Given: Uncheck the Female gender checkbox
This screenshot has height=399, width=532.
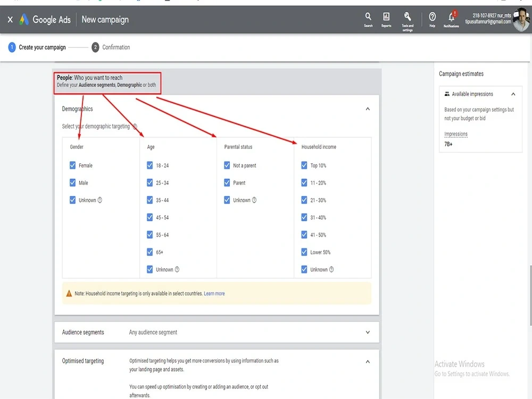Looking at the screenshot, I should [72, 165].
